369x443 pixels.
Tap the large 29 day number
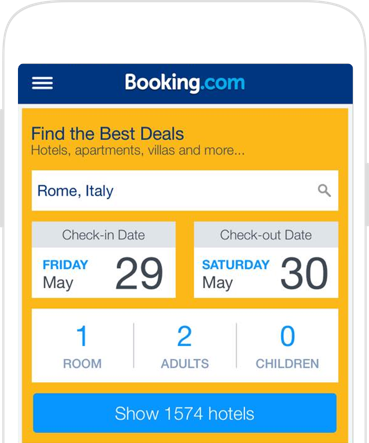click(139, 273)
